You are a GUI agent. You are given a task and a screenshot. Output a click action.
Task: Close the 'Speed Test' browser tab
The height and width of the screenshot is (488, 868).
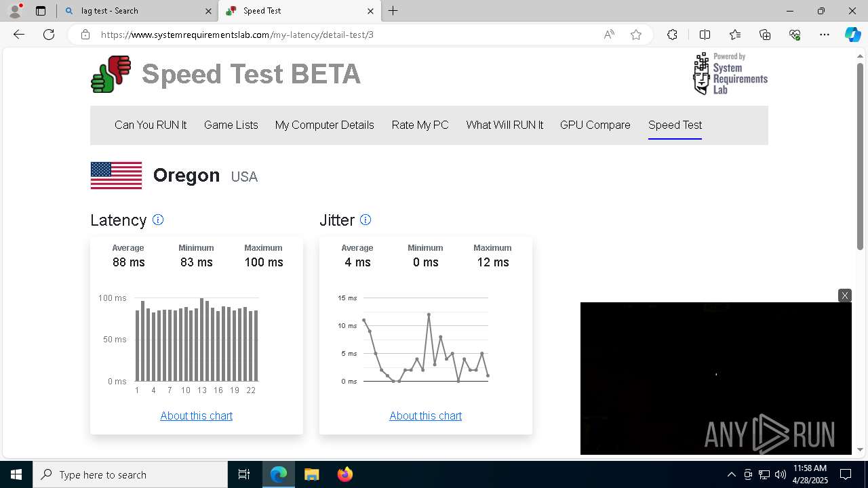click(x=370, y=11)
